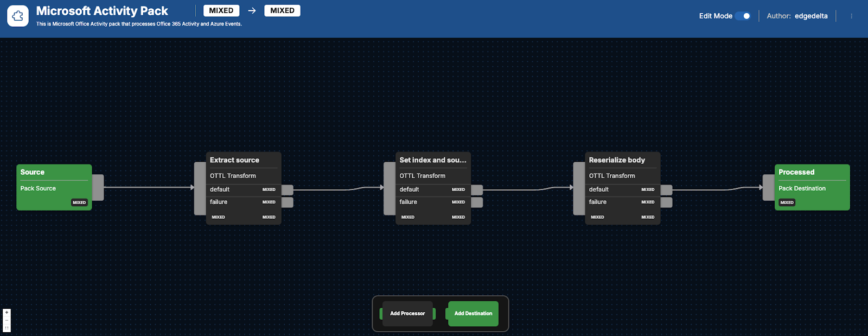Click the puzzle-piece pack icon in header

pos(18,16)
